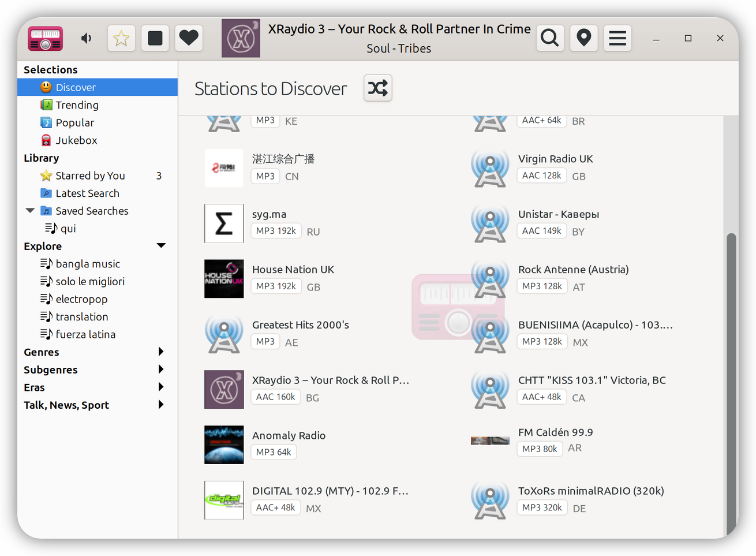The image size is (756, 556).
Task: Open search with the magnifier icon
Action: tap(550, 38)
